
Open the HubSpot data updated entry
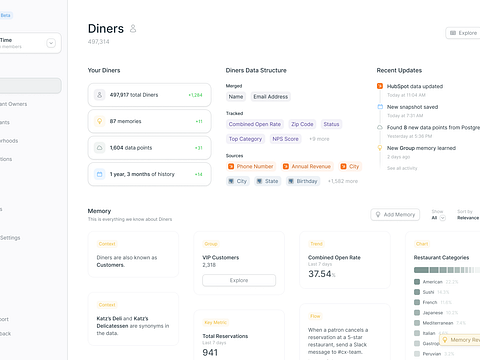(x=415, y=86)
